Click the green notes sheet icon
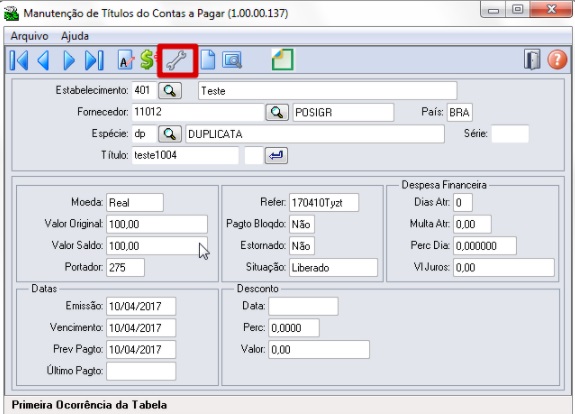The height and width of the screenshot is (414, 575). click(282, 60)
